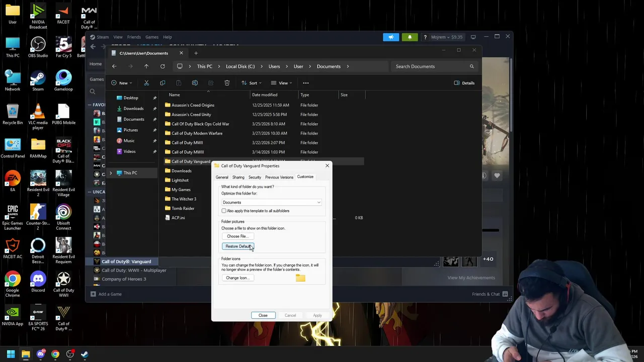Switch to the Sharing tab
This screenshot has height=362, width=644.
238,177
